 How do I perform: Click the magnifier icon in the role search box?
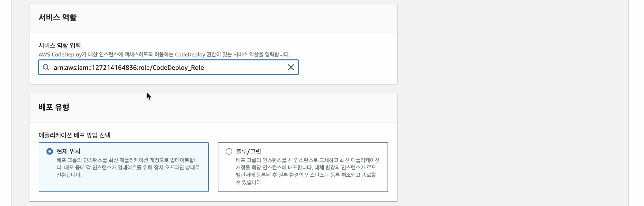pos(46,67)
